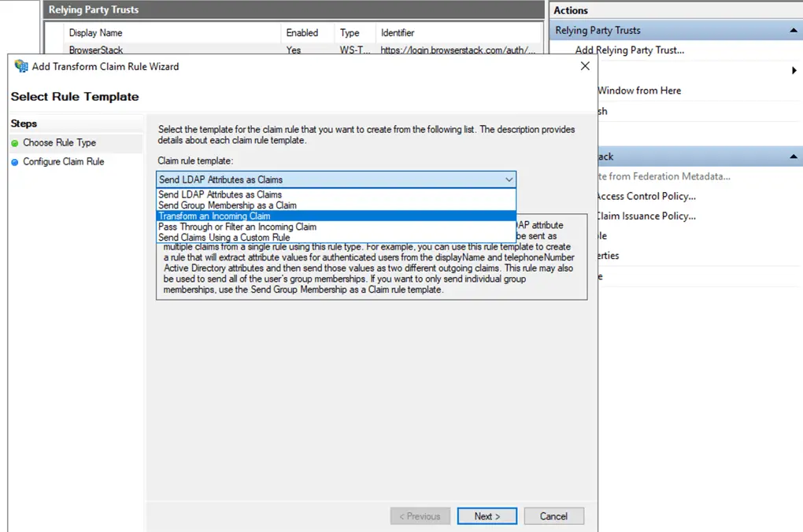
Task: Click Add Relying Party Trust action
Action: (x=629, y=50)
